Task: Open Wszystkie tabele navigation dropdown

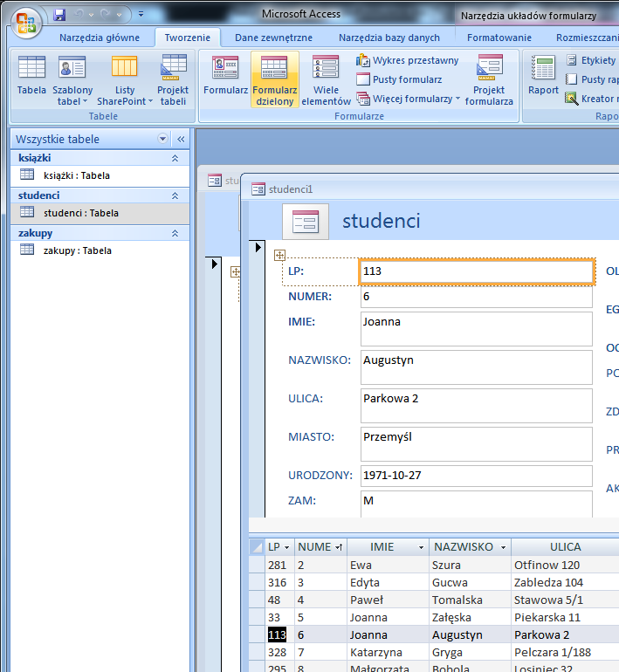Action: click(x=162, y=139)
